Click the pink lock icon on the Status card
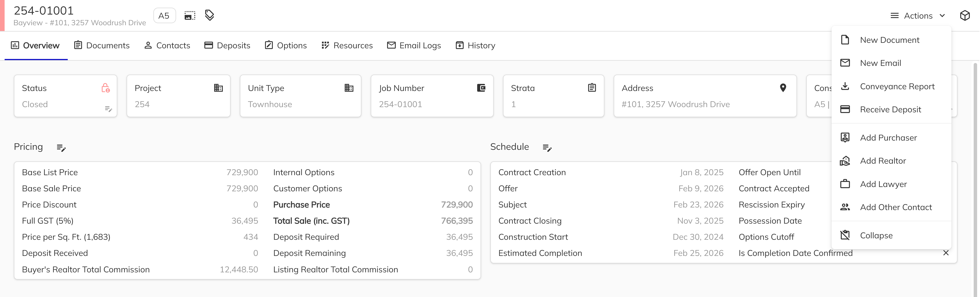980x297 pixels. 106,88
